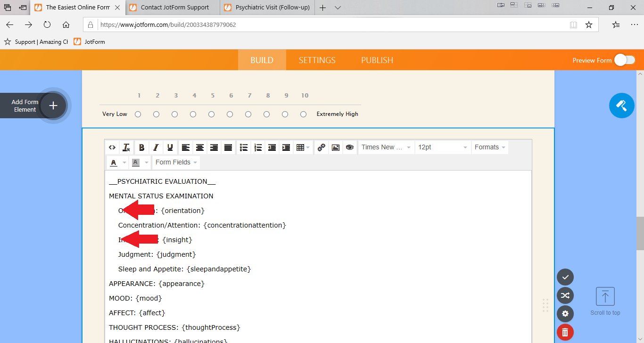Open the Form Fields dropdown
The height and width of the screenshot is (343, 644).
point(176,163)
